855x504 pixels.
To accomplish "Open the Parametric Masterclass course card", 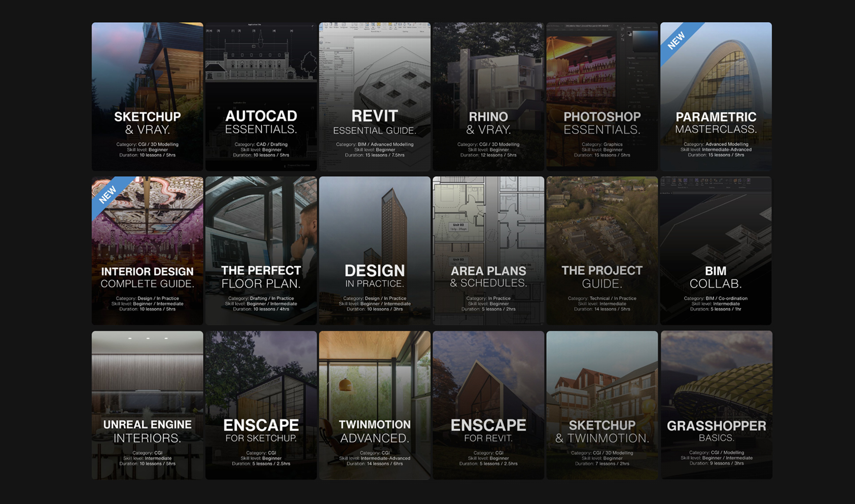I will pos(716,96).
